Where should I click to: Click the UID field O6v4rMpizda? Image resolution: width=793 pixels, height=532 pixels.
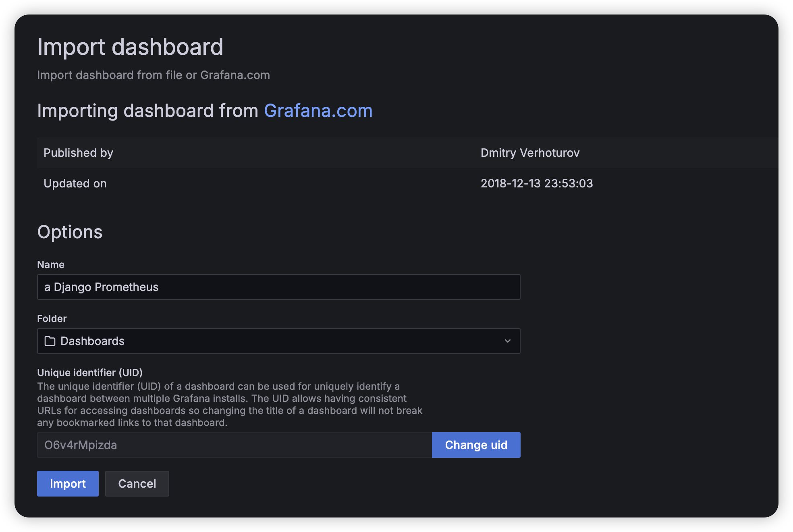235,445
